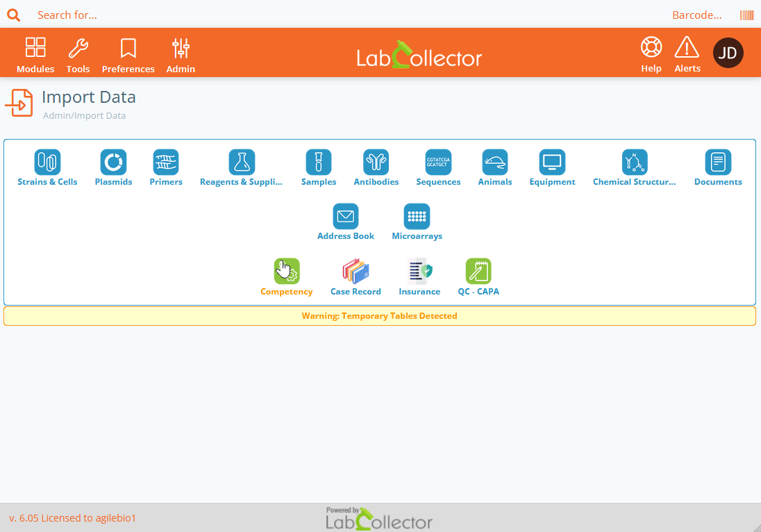
Task: Click the version 6.05 license text
Action: [72, 518]
